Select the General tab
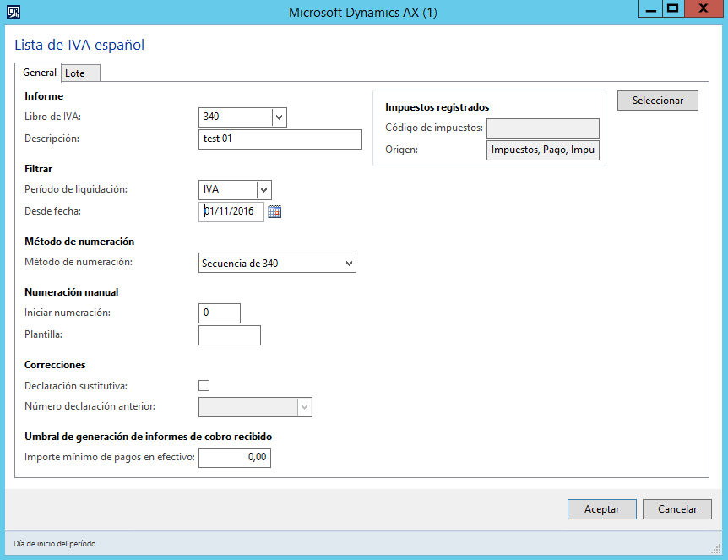 click(x=40, y=73)
